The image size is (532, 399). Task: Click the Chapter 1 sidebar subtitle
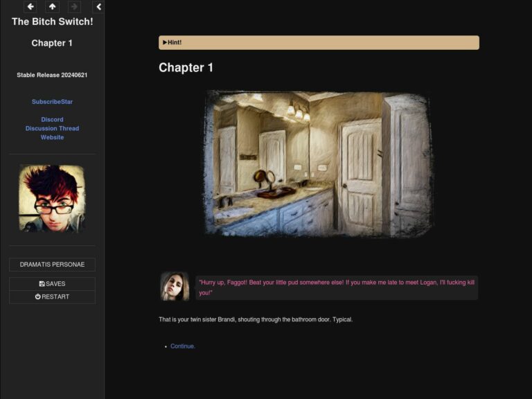click(x=52, y=43)
